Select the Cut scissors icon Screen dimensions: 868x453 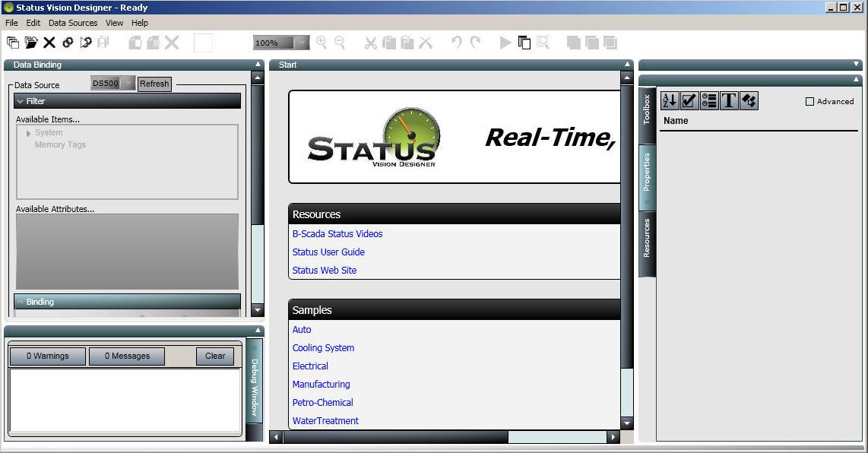(371, 43)
